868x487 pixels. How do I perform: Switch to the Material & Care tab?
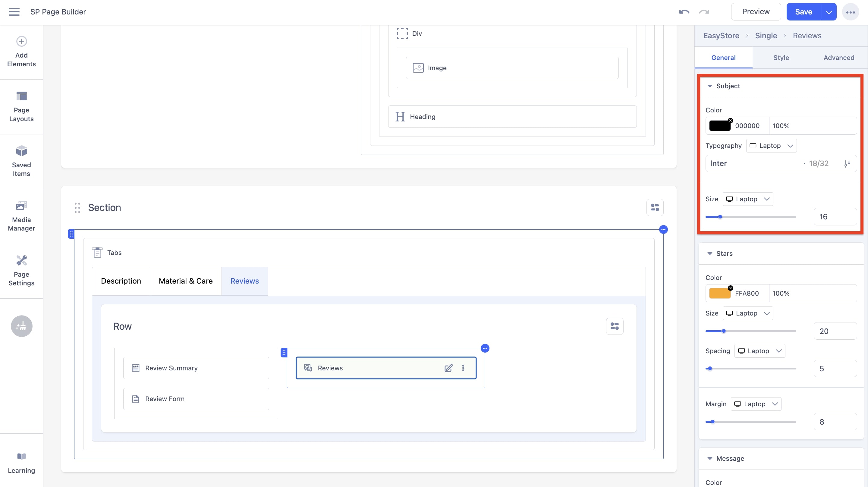[x=185, y=281]
